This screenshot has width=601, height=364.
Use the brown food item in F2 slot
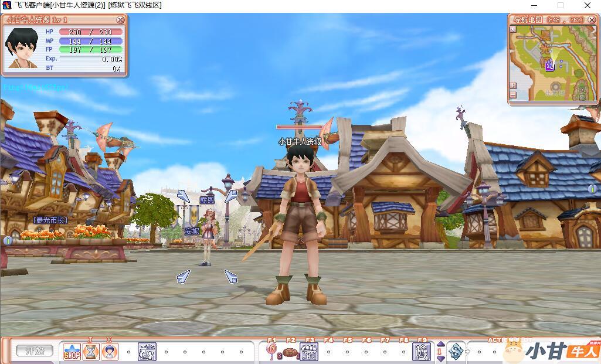[x=290, y=352]
